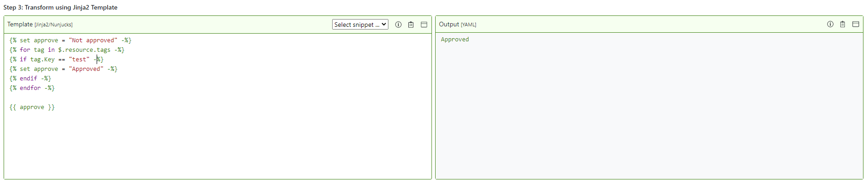868x184 pixels.
Task: Click the Output panel title label
Action: pos(449,25)
